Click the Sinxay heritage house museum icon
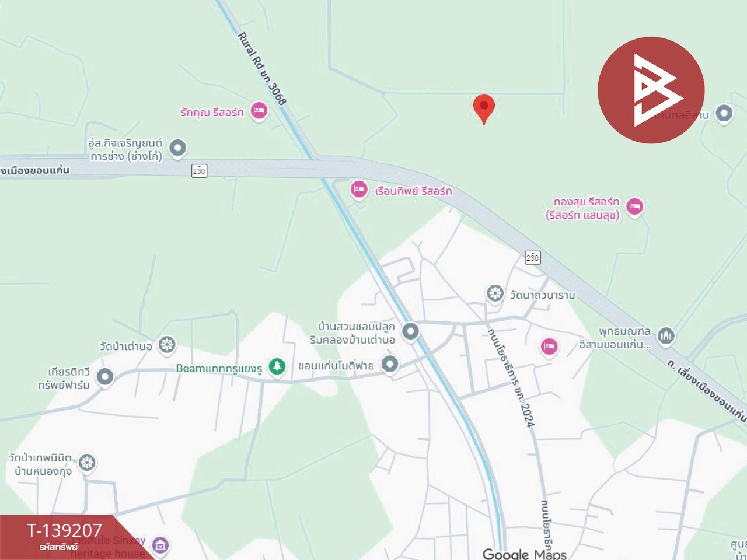Screen dimensions: 747x560 pos(160,546)
